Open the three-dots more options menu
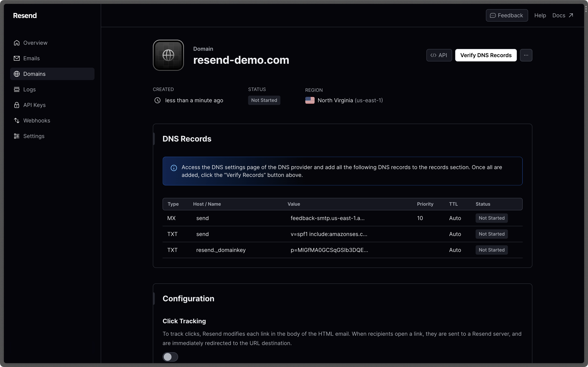Screen dimensions: 588x367 (526, 55)
